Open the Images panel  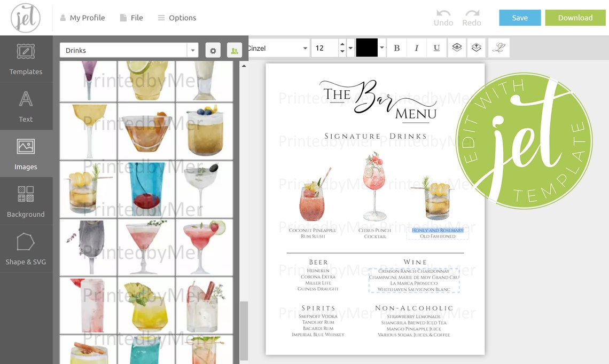coord(26,154)
